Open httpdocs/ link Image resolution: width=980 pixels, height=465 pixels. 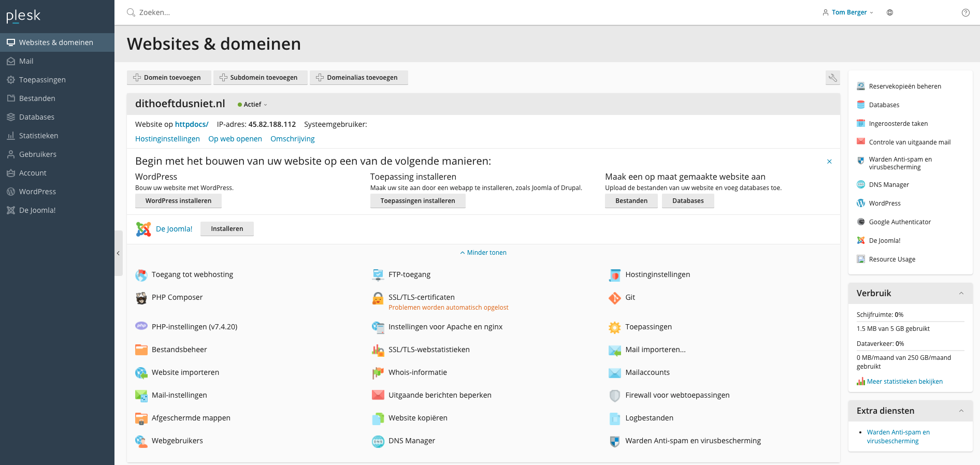tap(192, 124)
